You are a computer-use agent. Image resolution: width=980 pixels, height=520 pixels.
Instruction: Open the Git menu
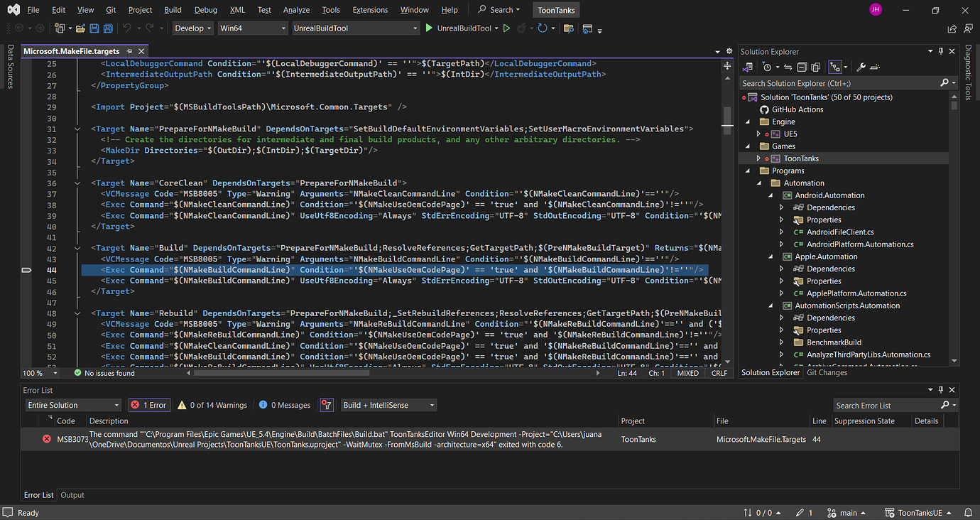coord(112,9)
